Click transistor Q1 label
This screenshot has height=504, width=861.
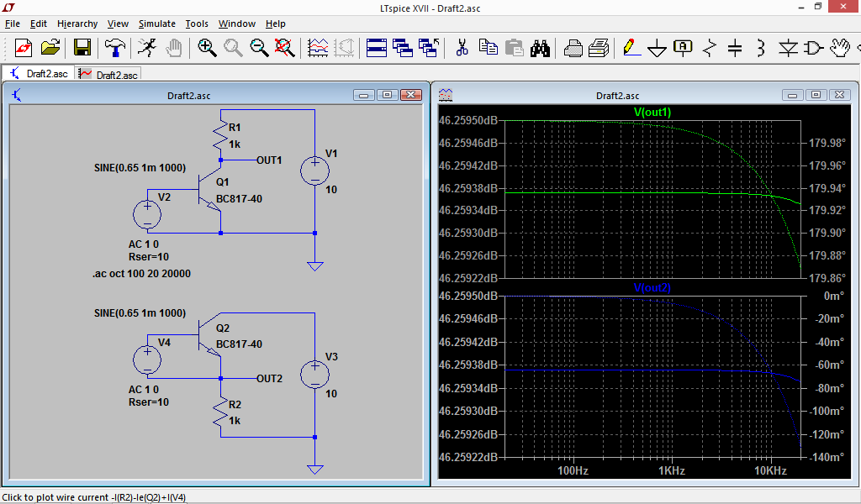click(x=222, y=182)
